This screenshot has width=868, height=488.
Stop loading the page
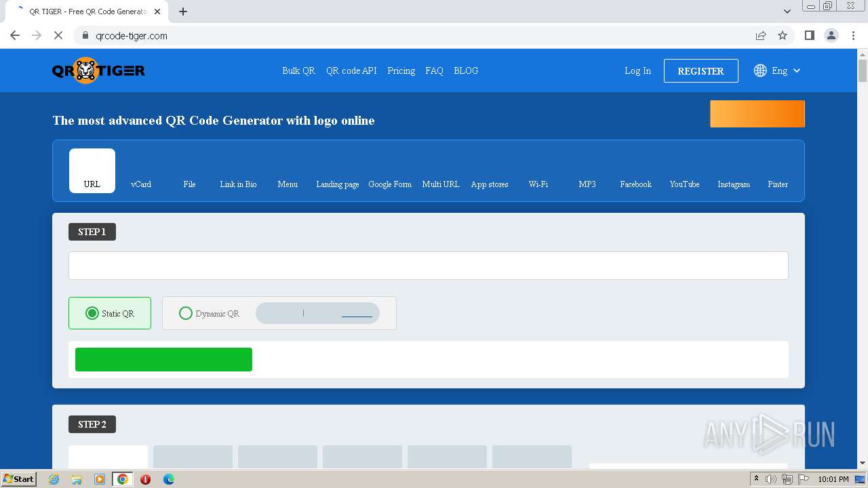(58, 35)
